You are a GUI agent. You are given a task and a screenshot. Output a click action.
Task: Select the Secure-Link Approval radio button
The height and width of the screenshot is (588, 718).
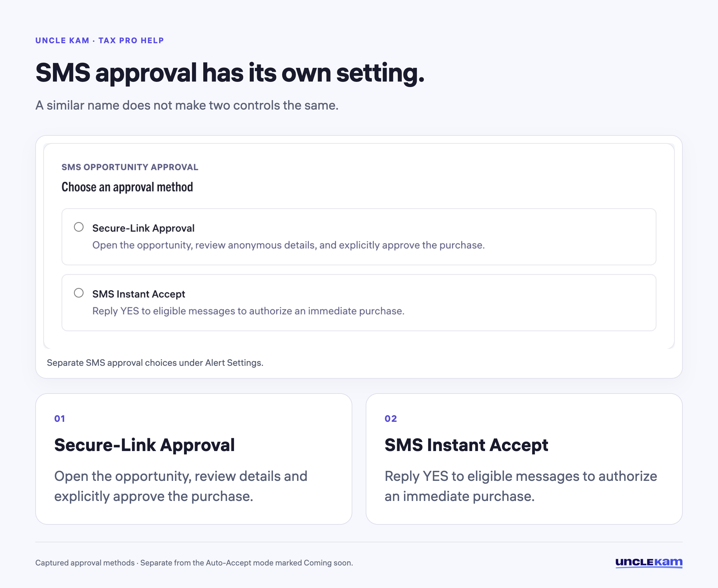[78, 227]
